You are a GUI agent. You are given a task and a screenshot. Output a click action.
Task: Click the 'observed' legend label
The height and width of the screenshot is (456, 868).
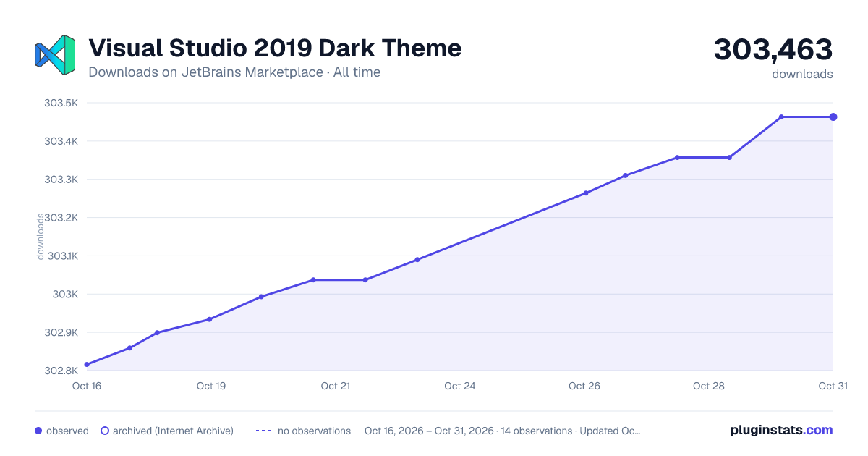[67, 431]
